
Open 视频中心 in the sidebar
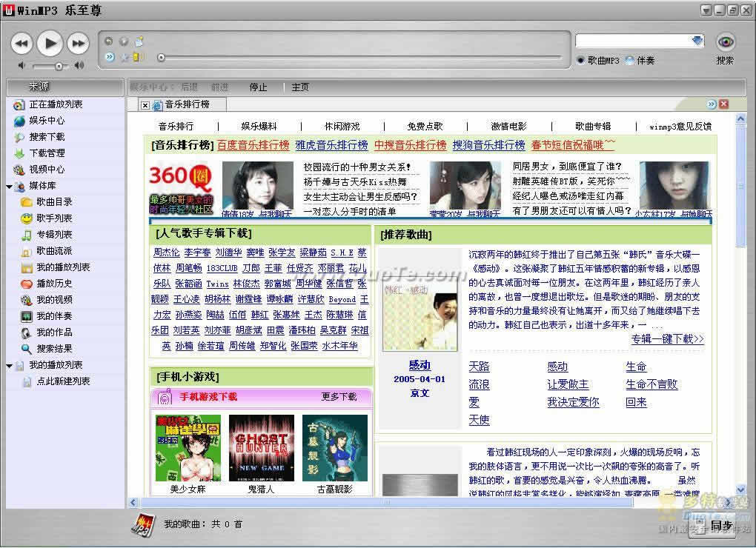(46, 170)
